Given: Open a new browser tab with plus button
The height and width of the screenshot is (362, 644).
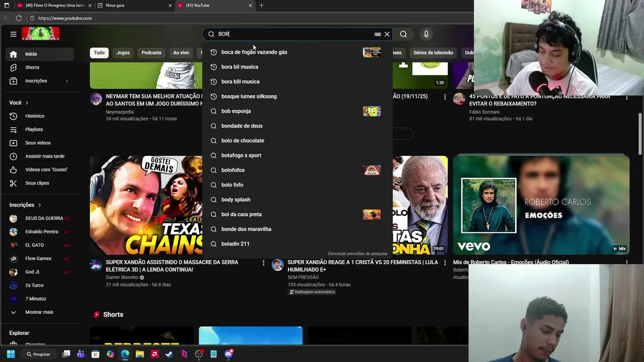Looking at the screenshot, I should pos(261,6).
